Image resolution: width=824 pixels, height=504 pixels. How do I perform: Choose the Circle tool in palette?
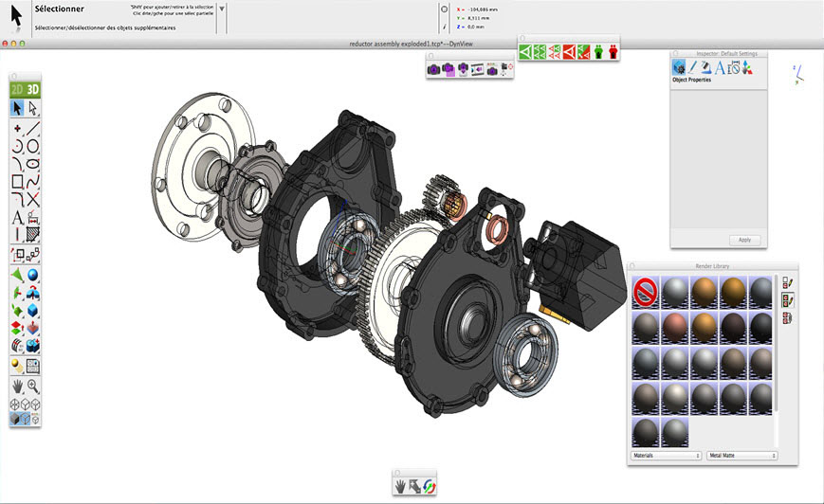pyautogui.click(x=32, y=146)
